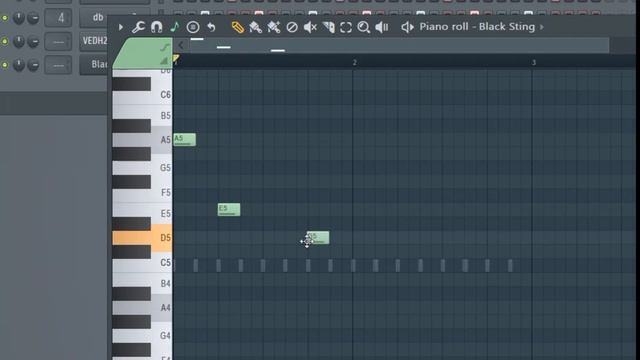Open mixer track selector on Bla row
This screenshot has height=360, width=640.
[x=58, y=65]
